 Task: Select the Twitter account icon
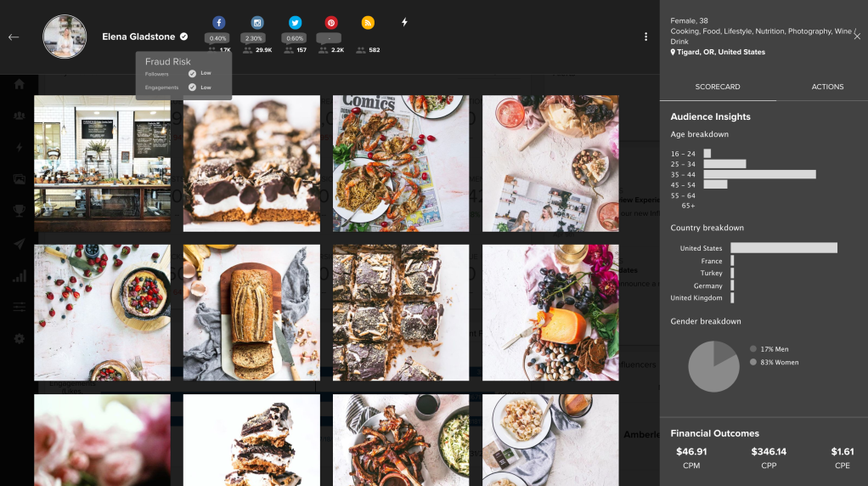point(295,23)
